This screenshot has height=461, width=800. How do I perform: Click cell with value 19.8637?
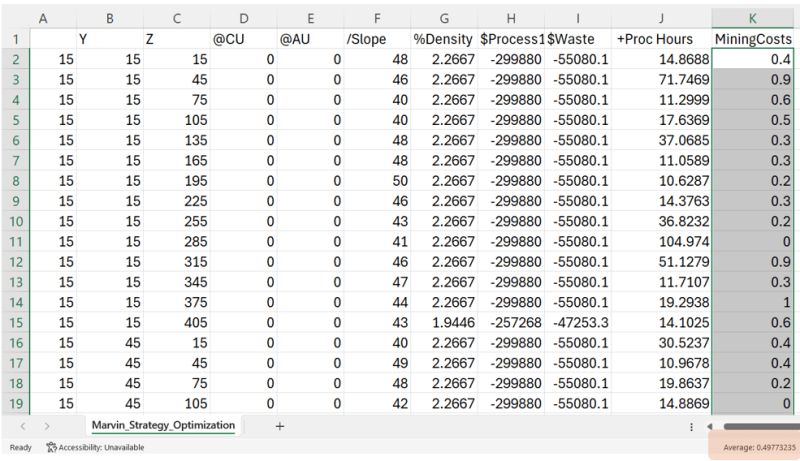[661, 383]
